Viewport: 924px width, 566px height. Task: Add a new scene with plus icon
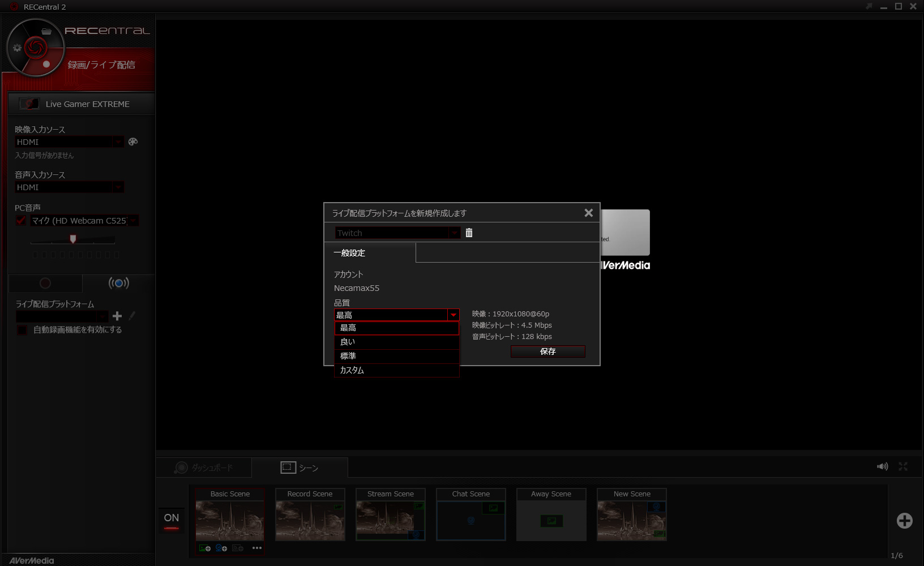pos(904,521)
